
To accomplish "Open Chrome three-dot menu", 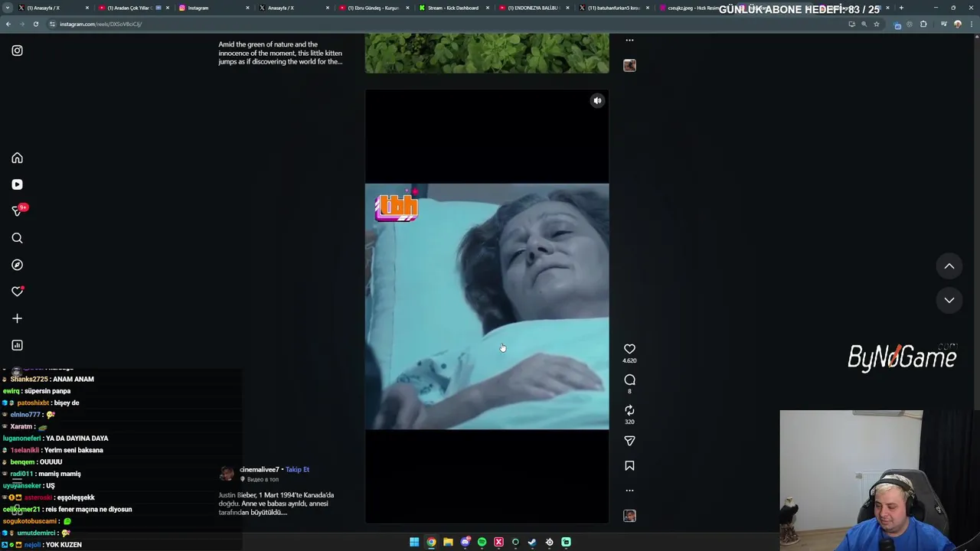I will point(972,24).
